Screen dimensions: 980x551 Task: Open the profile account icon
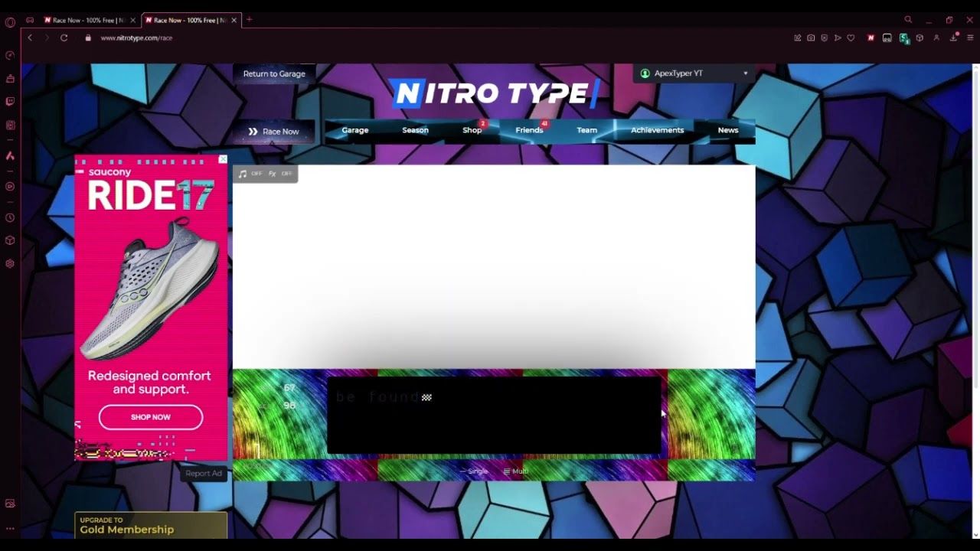(x=936, y=37)
